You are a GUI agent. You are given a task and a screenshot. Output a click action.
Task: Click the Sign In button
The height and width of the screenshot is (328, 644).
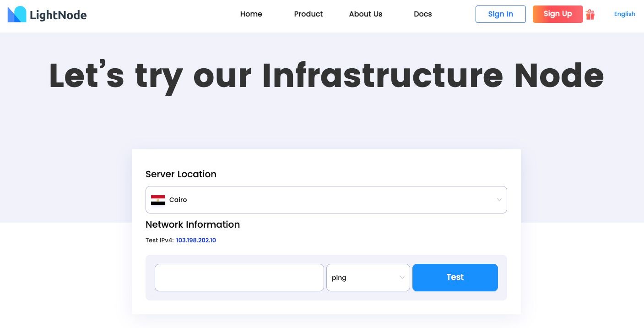[x=500, y=14]
